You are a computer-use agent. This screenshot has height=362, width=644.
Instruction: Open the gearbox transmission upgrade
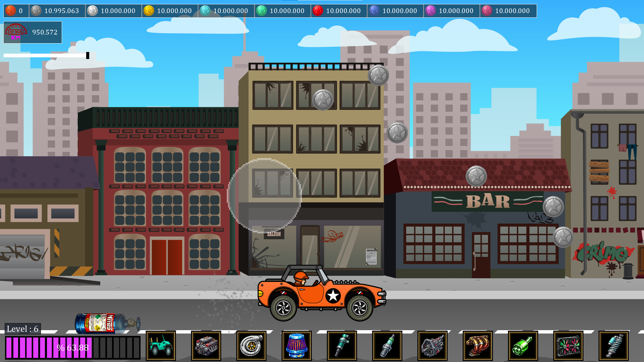tap(432, 346)
